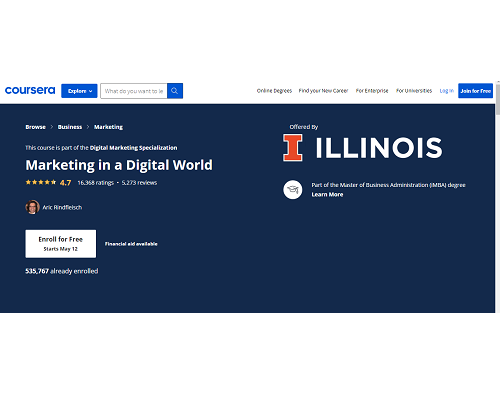Click Aric Rindfleisch's instructor avatar
Screen dimensions: 500x400
pyautogui.click(x=32, y=207)
